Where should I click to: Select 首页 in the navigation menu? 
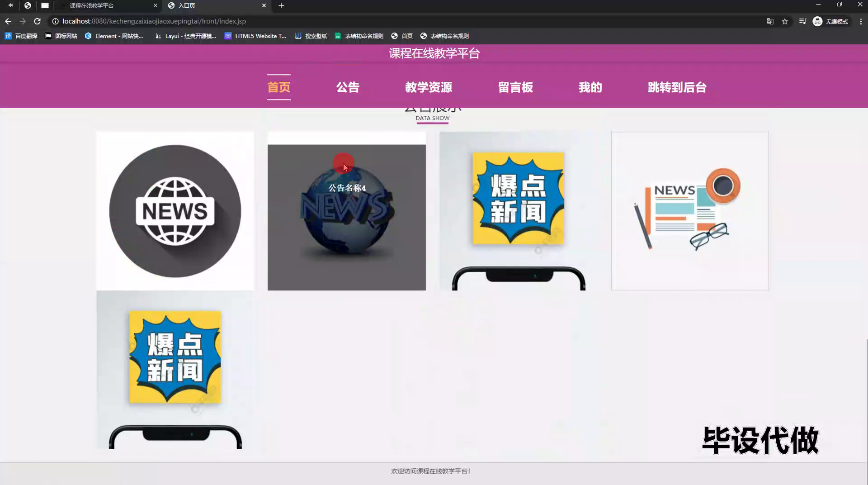click(278, 87)
